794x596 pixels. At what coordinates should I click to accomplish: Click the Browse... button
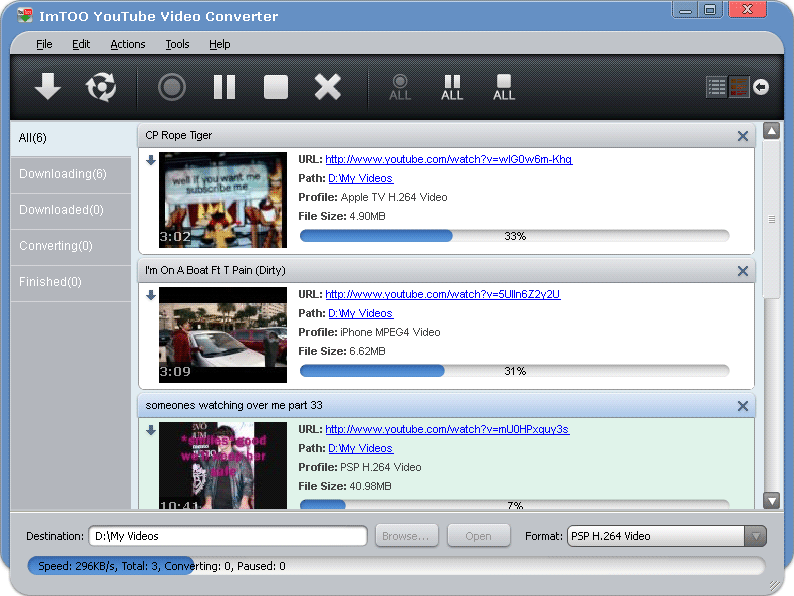pos(406,536)
